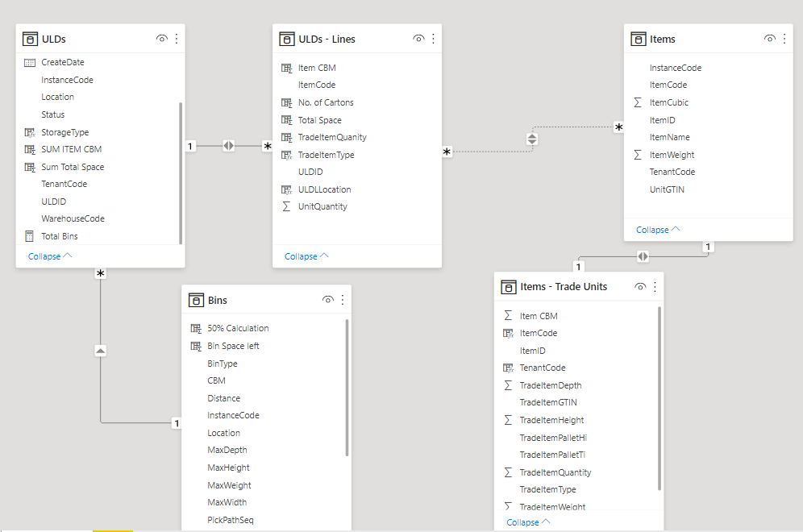
Task: Select ULDLLocation field
Action: click(x=325, y=189)
